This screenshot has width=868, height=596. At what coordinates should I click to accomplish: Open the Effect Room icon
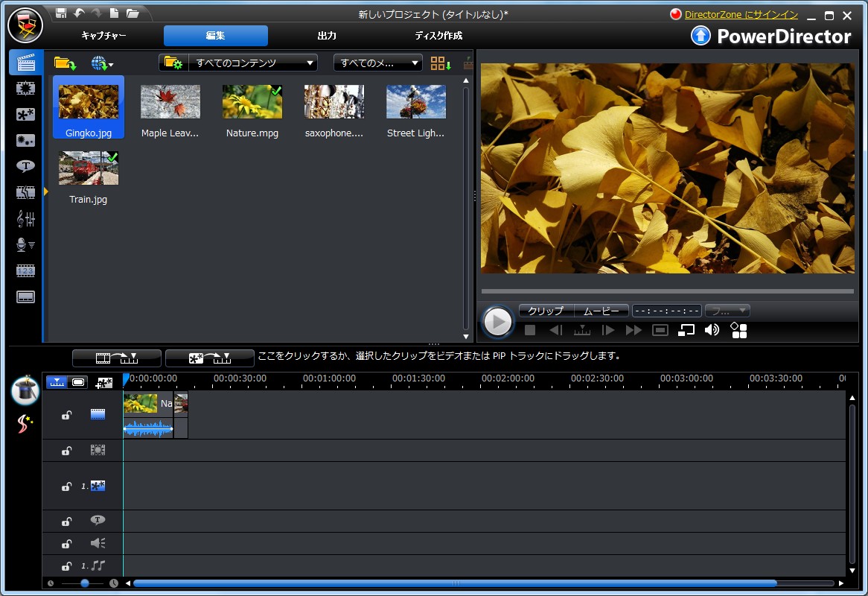coord(25,89)
